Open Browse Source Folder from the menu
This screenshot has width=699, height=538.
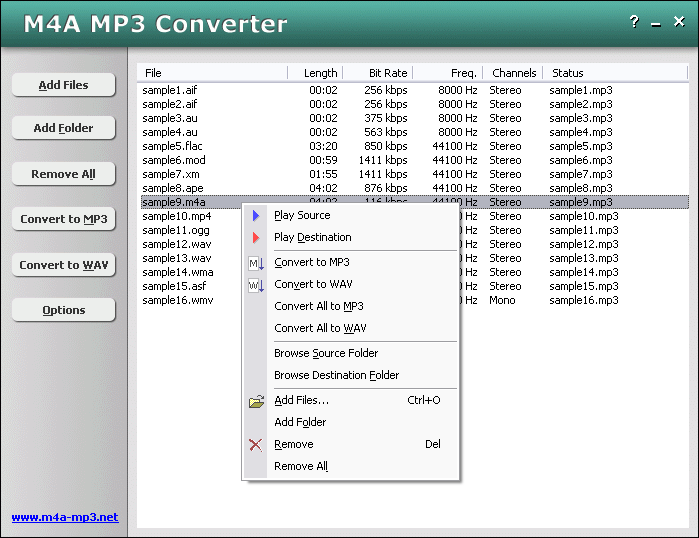(x=351, y=353)
